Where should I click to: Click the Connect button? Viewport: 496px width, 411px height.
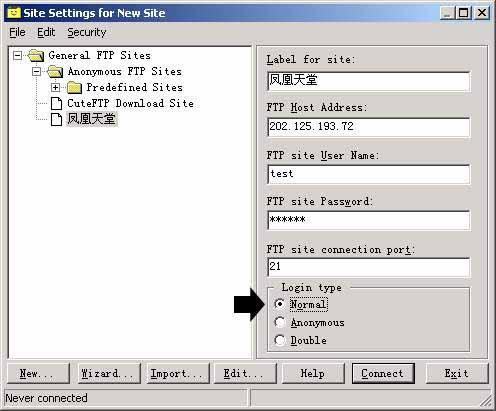[x=383, y=373]
